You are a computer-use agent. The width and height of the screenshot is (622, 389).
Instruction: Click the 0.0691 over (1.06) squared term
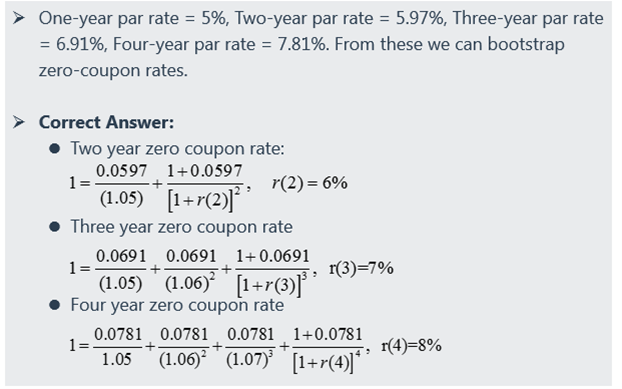[191, 271]
